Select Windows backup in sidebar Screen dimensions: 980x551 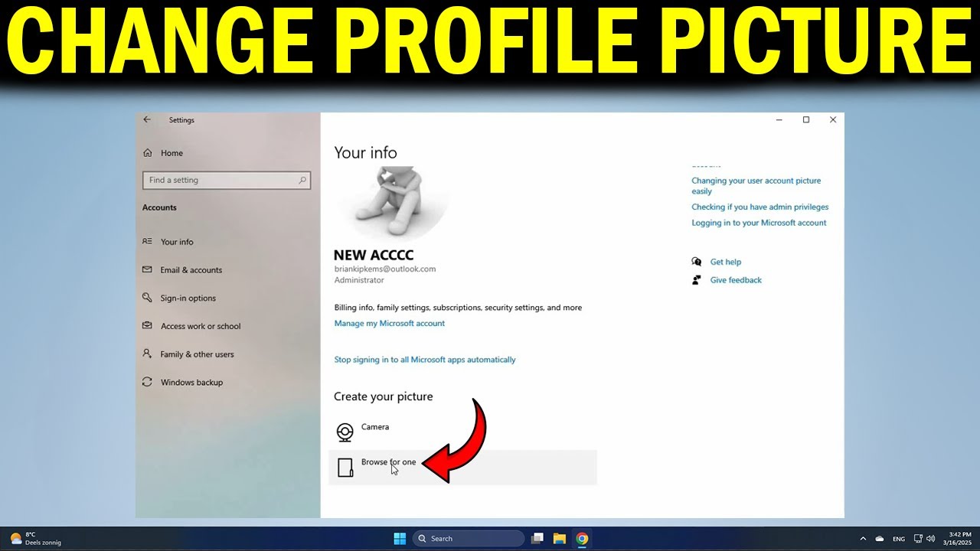click(x=191, y=383)
